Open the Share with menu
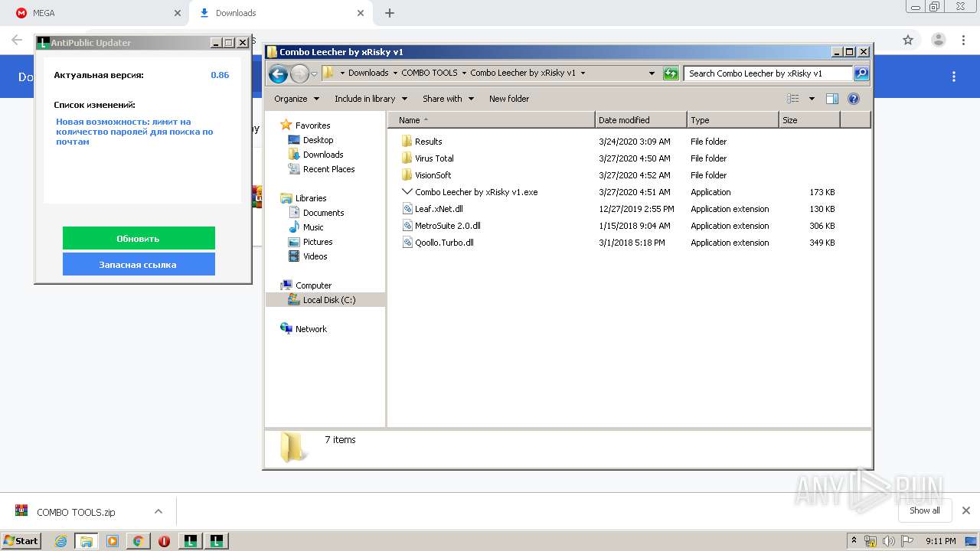 click(x=448, y=99)
